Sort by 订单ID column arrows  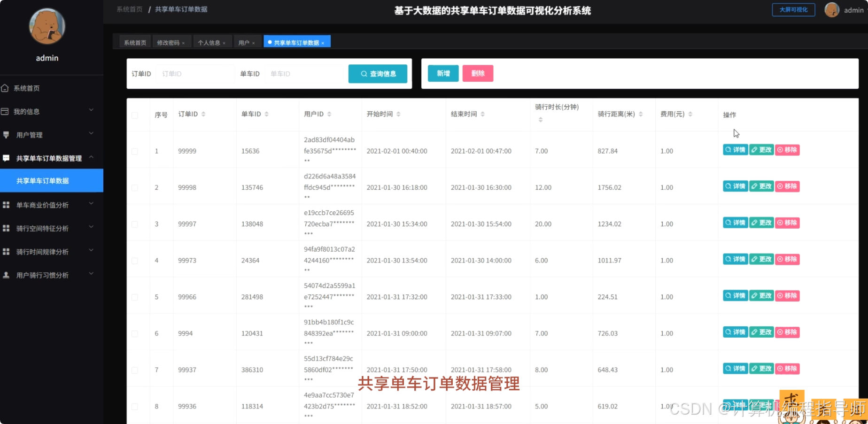pyautogui.click(x=203, y=114)
